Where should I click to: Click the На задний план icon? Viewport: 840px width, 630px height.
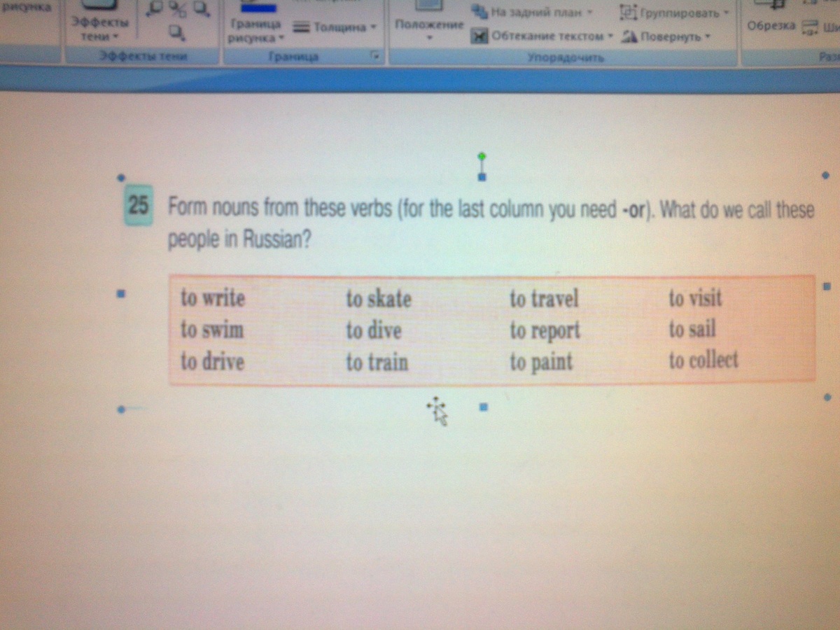[479, 11]
